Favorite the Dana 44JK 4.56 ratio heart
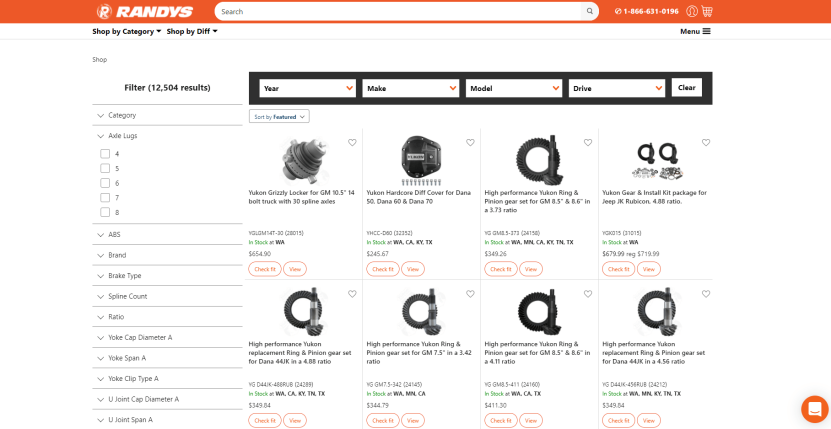831x429 pixels. click(706, 294)
